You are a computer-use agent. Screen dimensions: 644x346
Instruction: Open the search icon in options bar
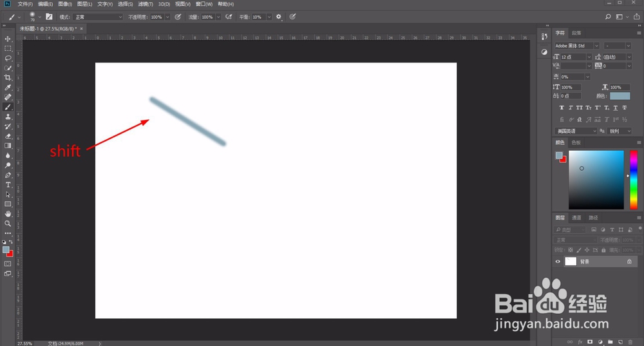[608, 17]
